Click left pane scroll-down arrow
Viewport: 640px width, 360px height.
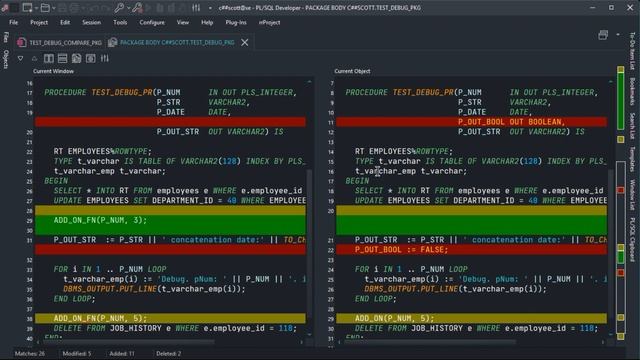click(309, 334)
